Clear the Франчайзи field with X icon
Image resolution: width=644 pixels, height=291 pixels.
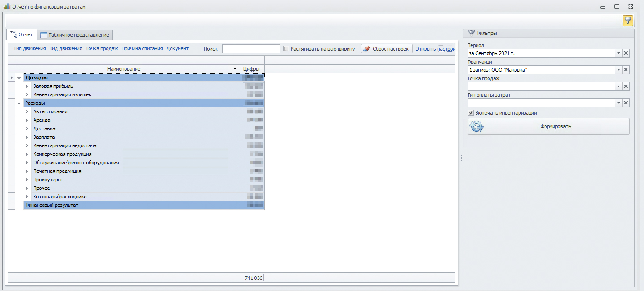point(626,70)
